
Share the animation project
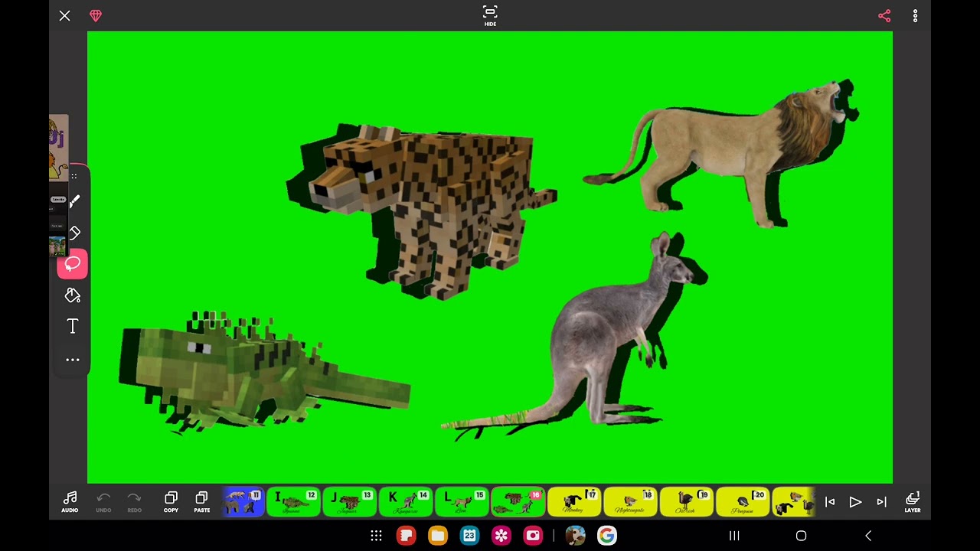[x=884, y=15]
